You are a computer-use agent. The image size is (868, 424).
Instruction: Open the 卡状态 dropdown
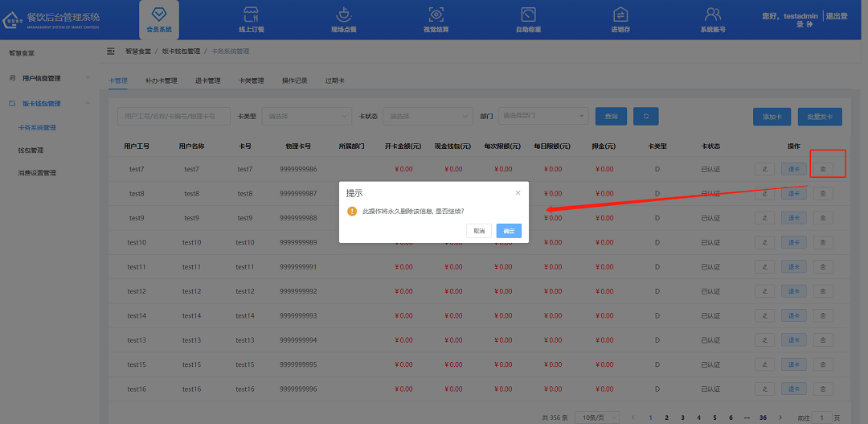pyautogui.click(x=427, y=117)
